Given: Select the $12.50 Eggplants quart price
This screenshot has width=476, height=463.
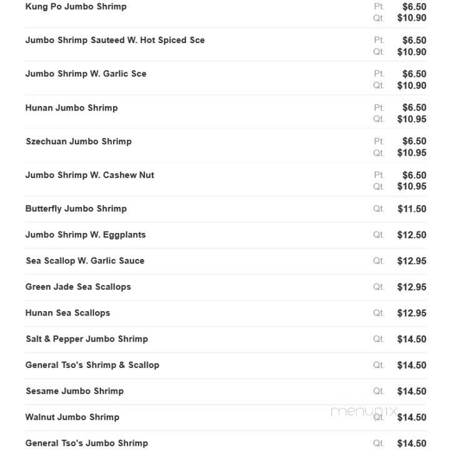Looking at the screenshot, I should point(412,235).
